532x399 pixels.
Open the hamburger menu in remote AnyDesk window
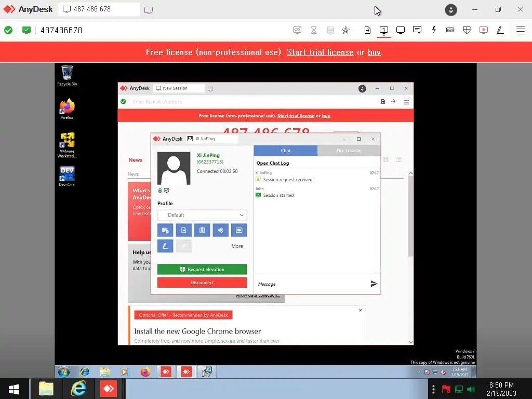(x=406, y=101)
